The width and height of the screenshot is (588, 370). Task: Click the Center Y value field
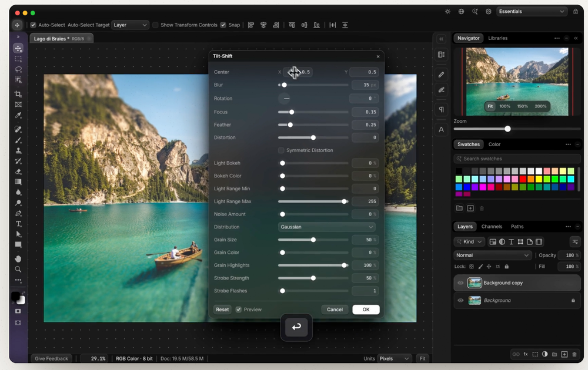coord(364,72)
